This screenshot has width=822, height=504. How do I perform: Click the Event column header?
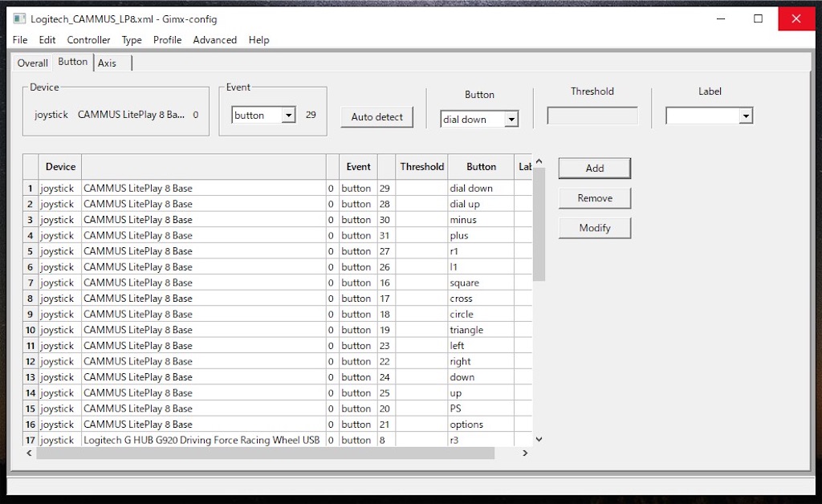pos(358,167)
